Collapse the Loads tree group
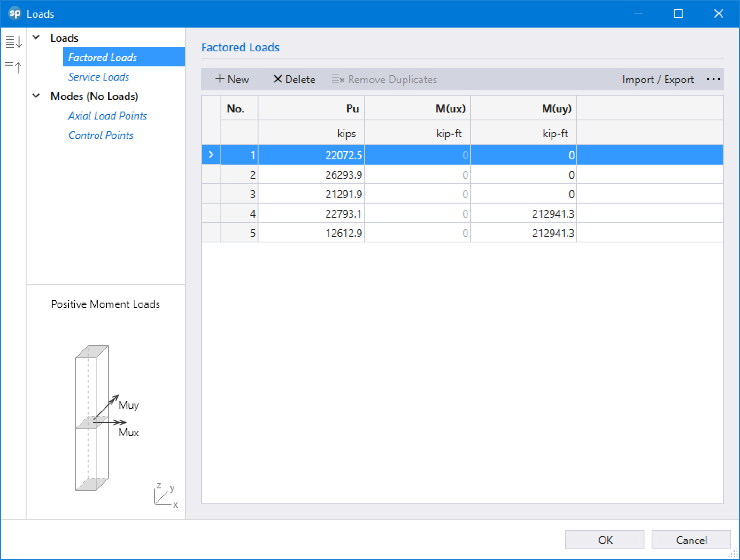 coord(36,37)
